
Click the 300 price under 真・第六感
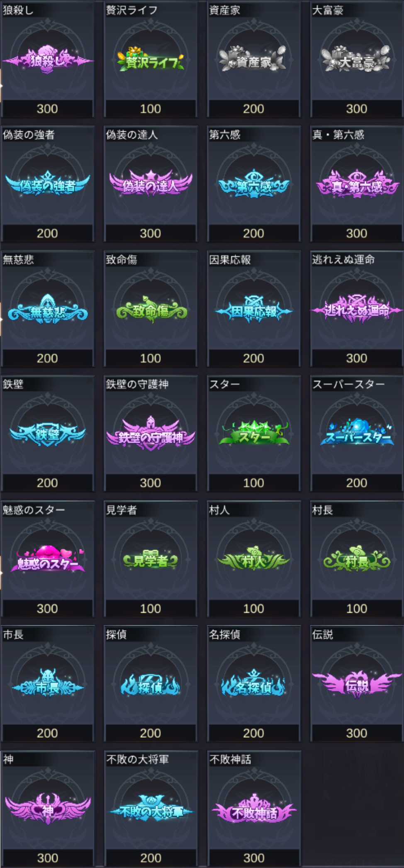(x=357, y=233)
